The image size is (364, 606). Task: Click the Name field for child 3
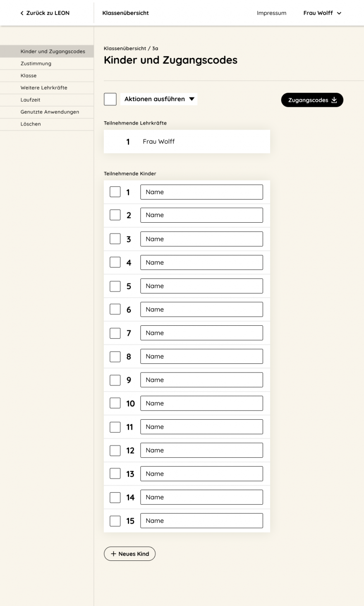pos(201,239)
